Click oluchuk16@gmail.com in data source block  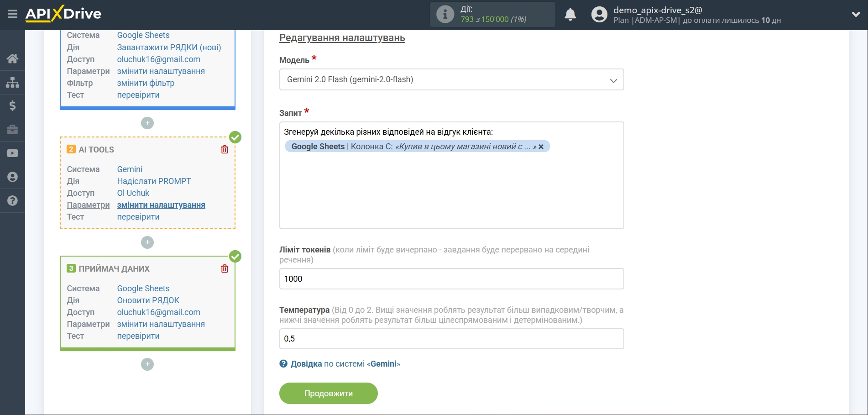[x=159, y=59]
